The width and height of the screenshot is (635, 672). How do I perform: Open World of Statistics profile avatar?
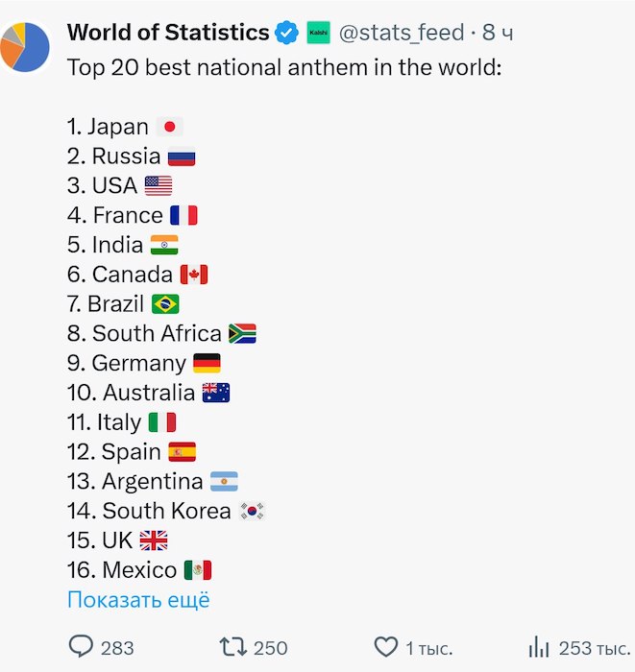tap(26, 45)
